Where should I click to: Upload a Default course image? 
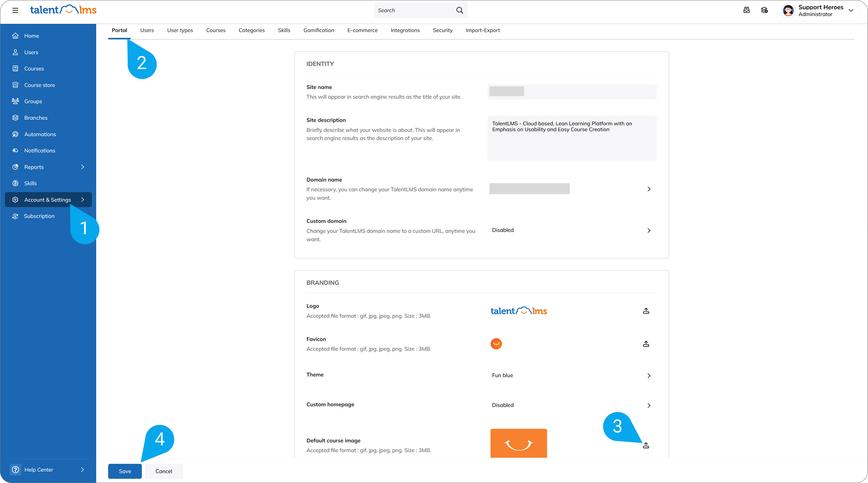[x=646, y=446]
